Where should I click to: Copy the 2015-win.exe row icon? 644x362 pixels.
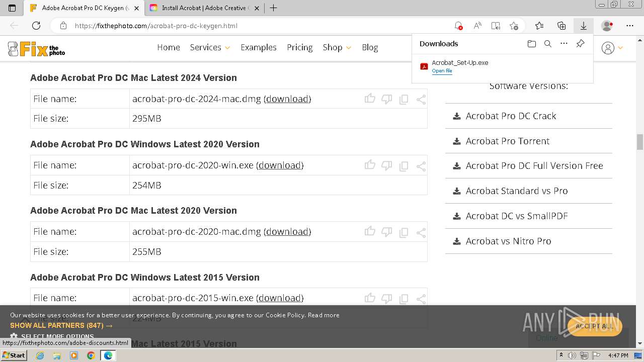point(404,299)
